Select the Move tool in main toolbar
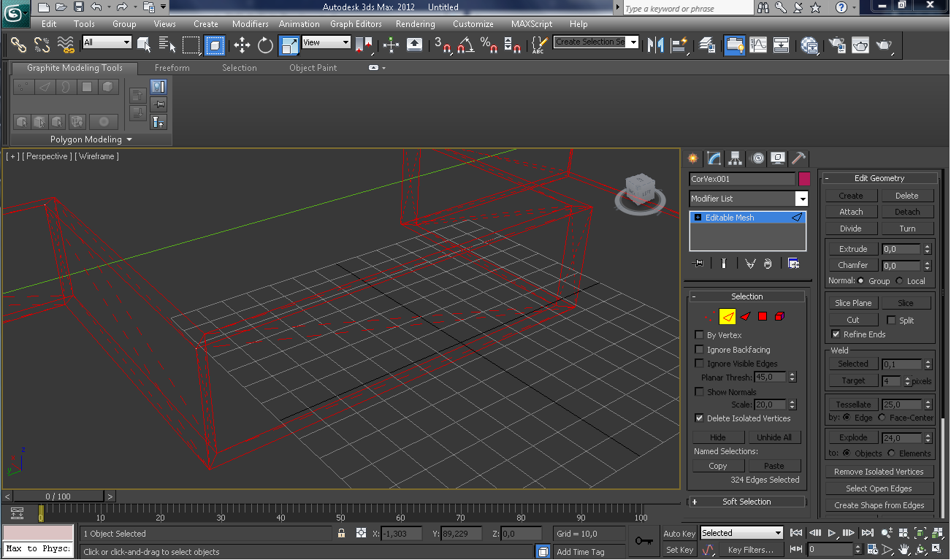Screen dimensions: 951x560 (x=242, y=45)
